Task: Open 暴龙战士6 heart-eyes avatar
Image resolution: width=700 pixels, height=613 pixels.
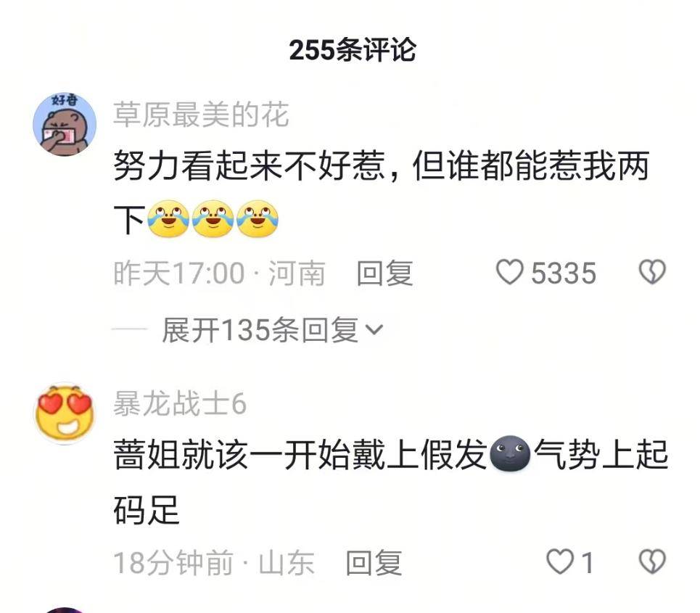Action: [x=65, y=414]
